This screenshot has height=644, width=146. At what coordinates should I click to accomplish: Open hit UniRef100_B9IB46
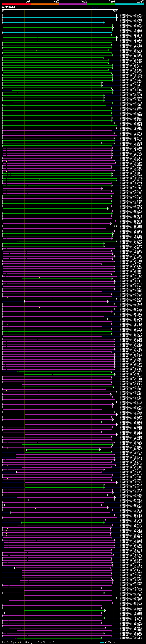click(x=131, y=22)
